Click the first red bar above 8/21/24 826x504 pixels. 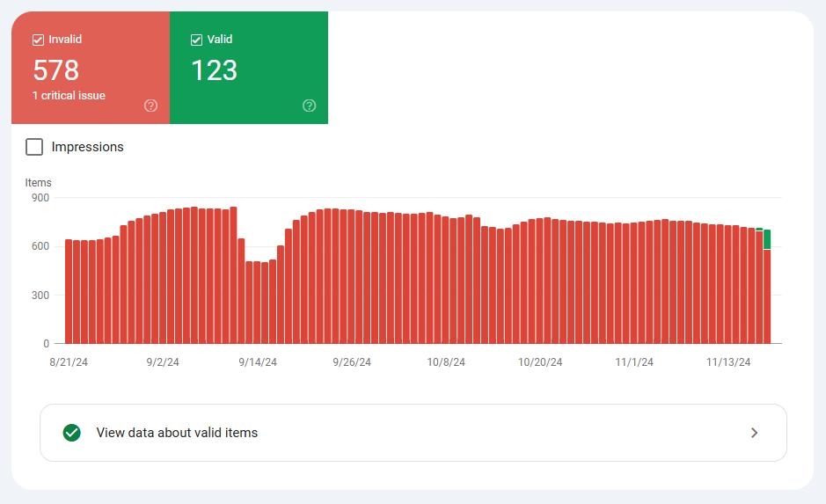69,291
